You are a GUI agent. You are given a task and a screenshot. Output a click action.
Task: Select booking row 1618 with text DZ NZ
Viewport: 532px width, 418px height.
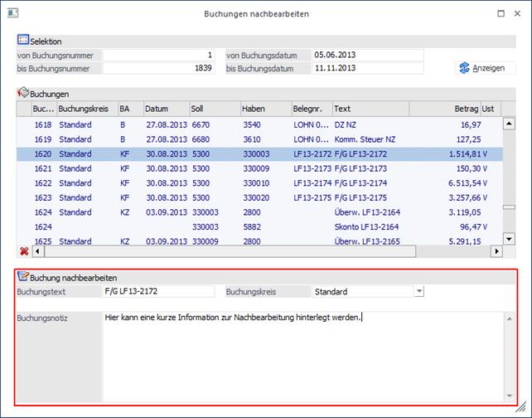click(x=249, y=124)
